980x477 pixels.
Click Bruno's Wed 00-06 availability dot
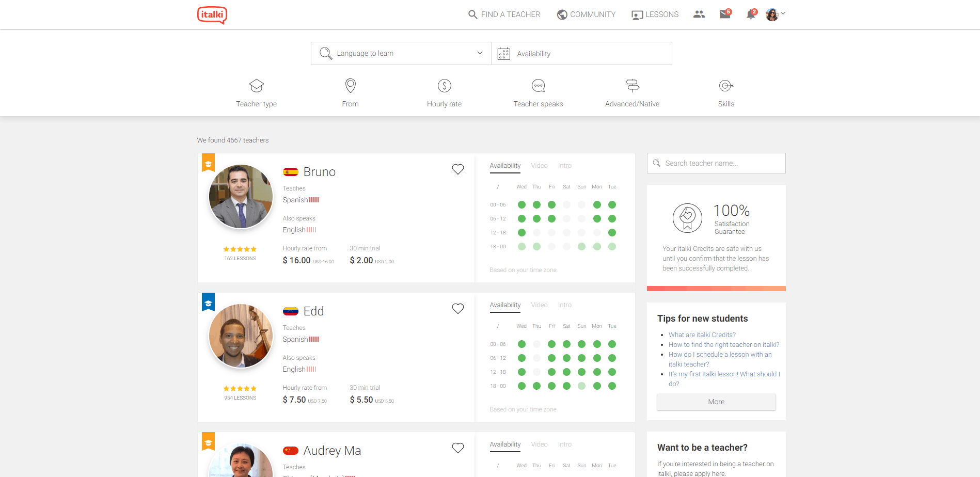tap(521, 205)
